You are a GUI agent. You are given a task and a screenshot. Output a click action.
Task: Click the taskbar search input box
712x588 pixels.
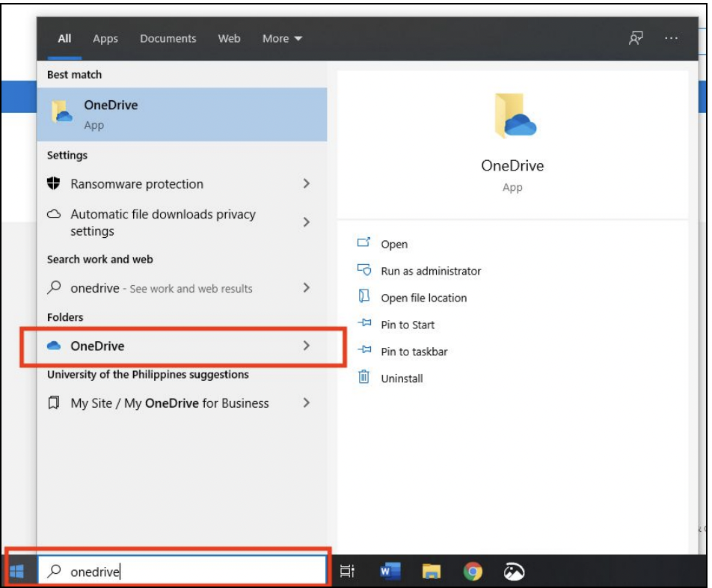click(194, 572)
